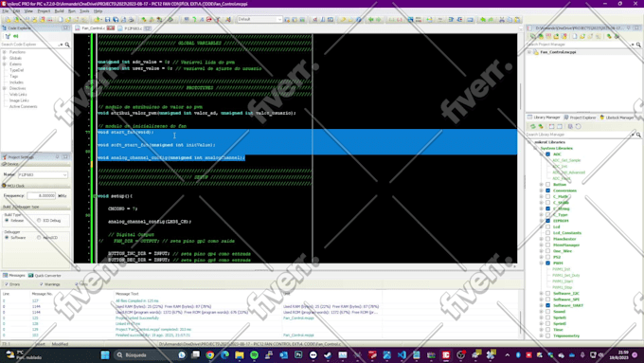Image resolution: width=644 pixels, height=363 pixels.
Task: Switch to the Libstock Manager tab
Action: [x=617, y=118]
